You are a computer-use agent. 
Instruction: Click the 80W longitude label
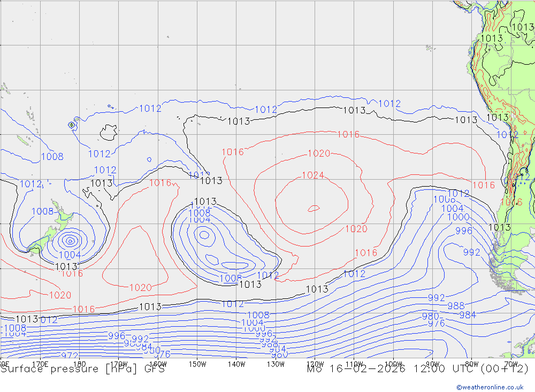pos(472,364)
